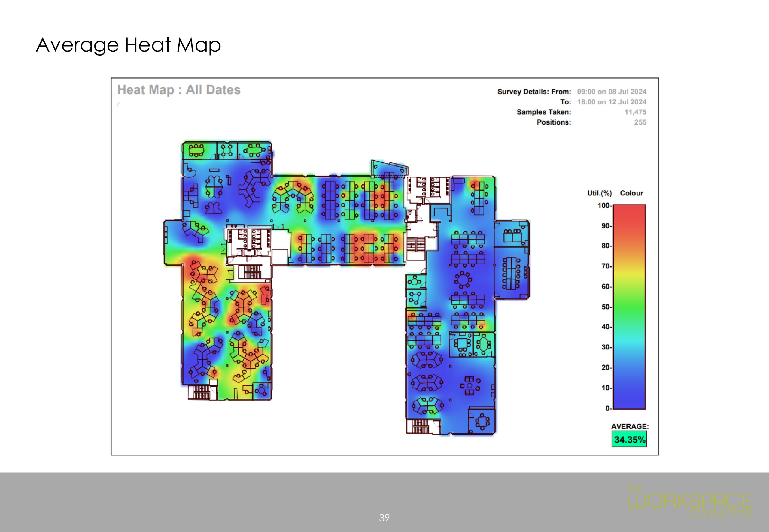769x532 pixels.
Task: Select the 'Heat Map : All Dates' heading
Action: [x=179, y=90]
